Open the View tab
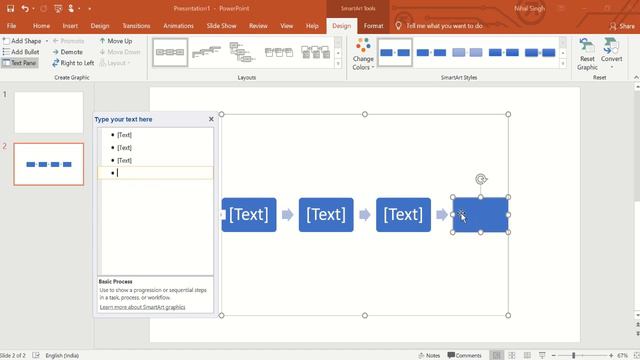640x360 pixels. tap(287, 26)
